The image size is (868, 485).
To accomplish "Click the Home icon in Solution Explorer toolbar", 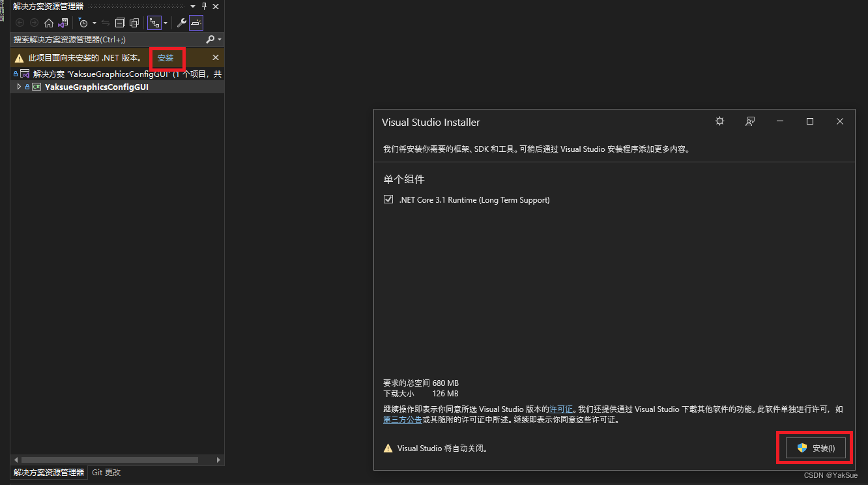I will coord(49,23).
